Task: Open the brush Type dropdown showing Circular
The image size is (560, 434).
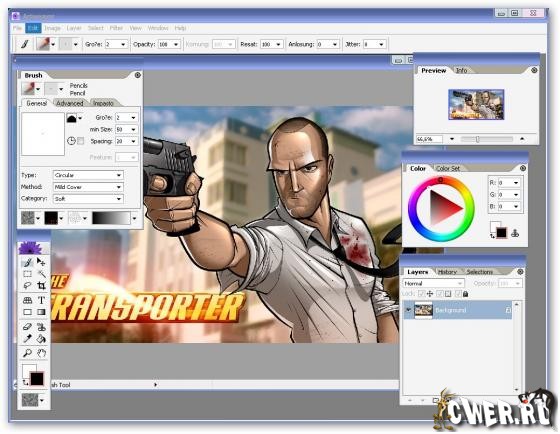Action: (88, 175)
